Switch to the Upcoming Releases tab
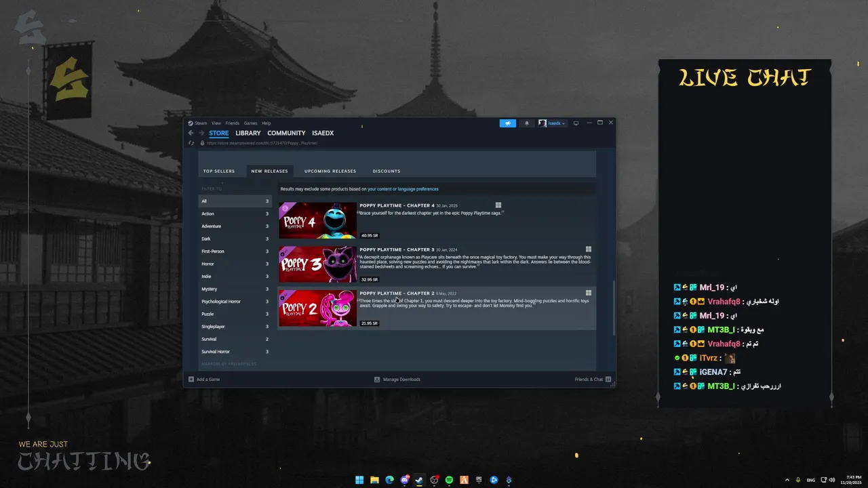The image size is (868, 488). [x=330, y=171]
